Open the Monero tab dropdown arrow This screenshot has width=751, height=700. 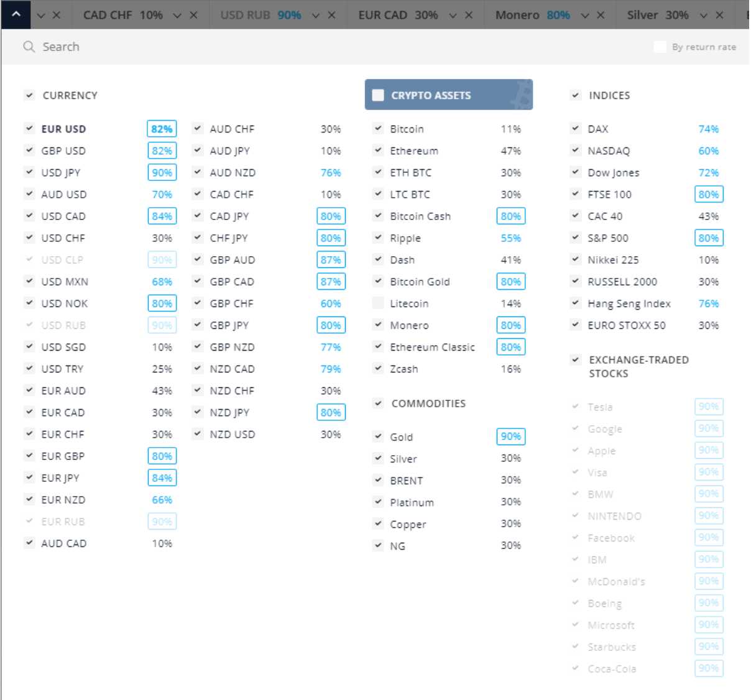click(584, 15)
